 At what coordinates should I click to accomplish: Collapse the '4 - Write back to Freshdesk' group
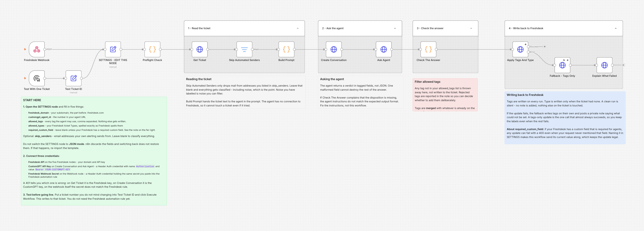pyautogui.click(x=616, y=28)
